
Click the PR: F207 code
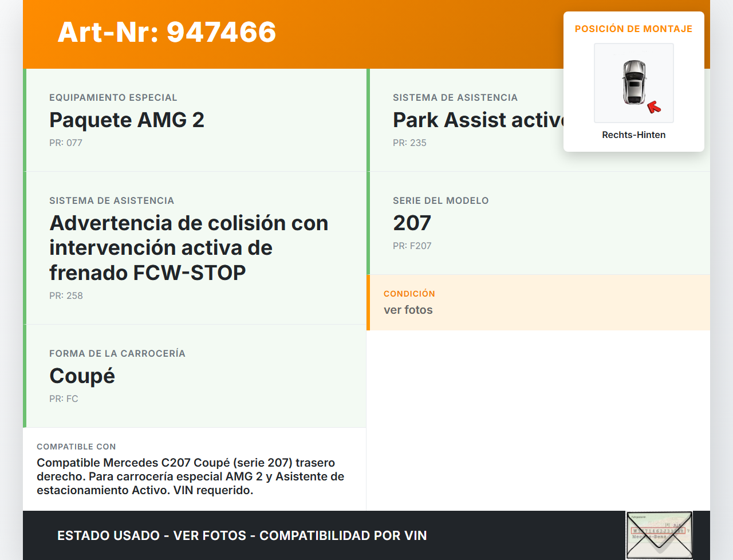click(x=412, y=246)
